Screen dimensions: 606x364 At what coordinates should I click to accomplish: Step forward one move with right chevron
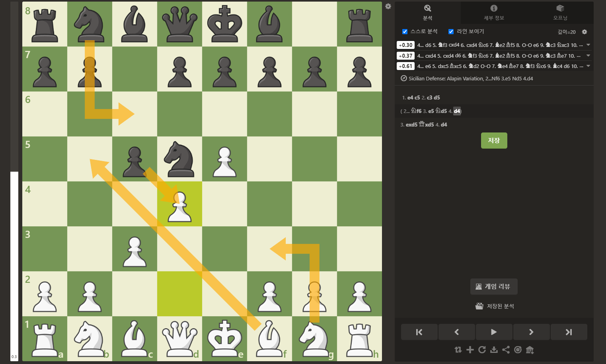[x=531, y=332]
